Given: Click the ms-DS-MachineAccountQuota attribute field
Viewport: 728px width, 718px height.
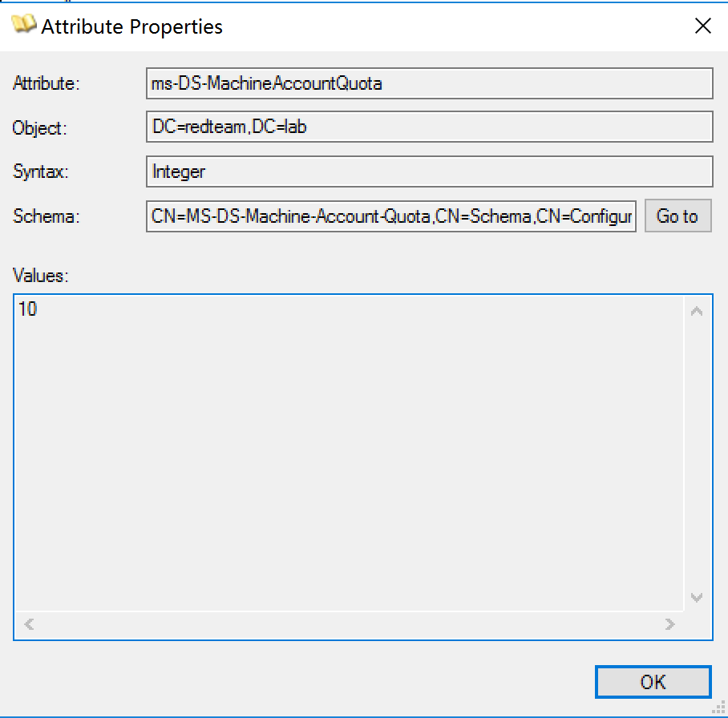Looking at the screenshot, I should (429, 83).
